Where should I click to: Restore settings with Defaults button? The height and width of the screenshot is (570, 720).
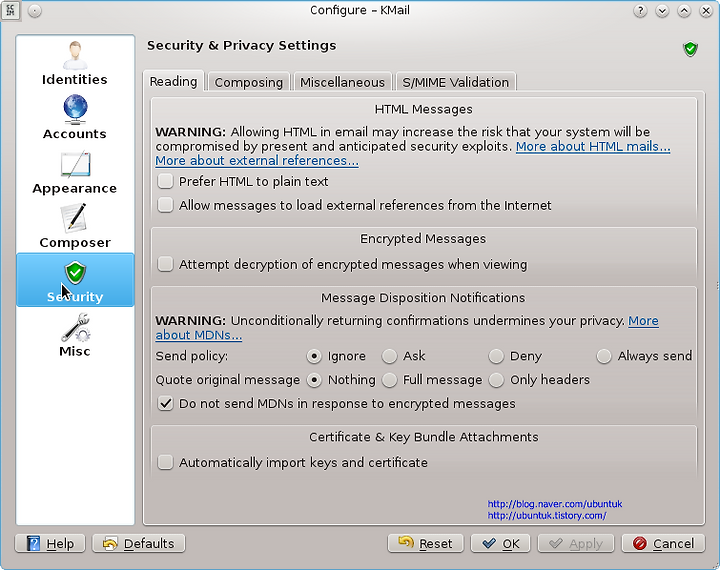[x=139, y=543]
